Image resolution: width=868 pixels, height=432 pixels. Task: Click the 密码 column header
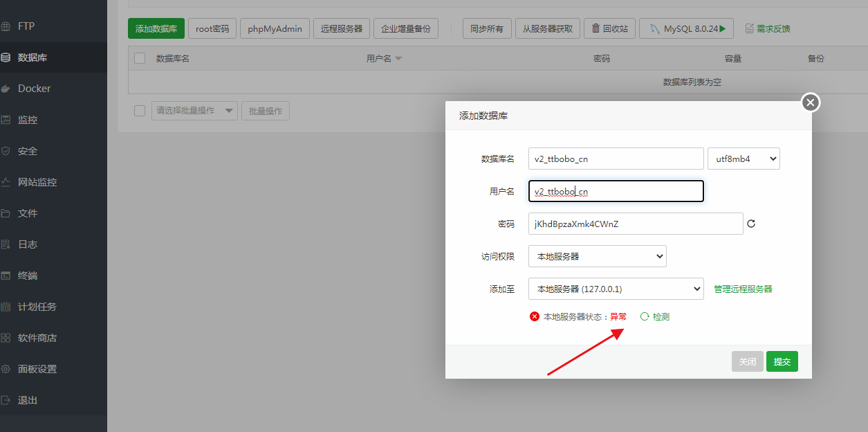click(602, 59)
